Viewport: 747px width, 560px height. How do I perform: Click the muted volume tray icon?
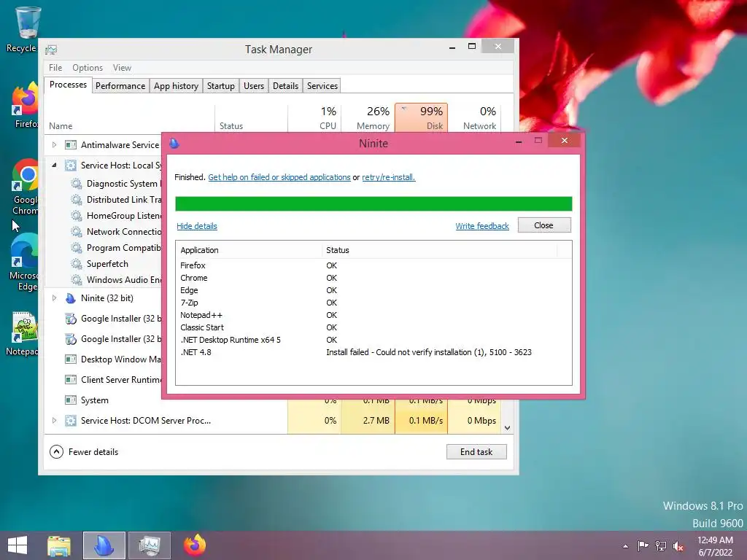coord(678,546)
